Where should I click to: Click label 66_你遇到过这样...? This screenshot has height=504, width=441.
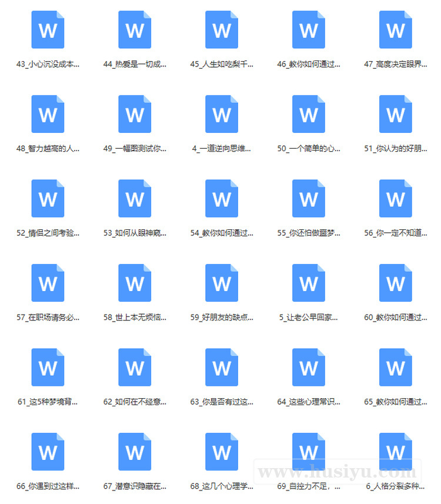click(x=48, y=486)
